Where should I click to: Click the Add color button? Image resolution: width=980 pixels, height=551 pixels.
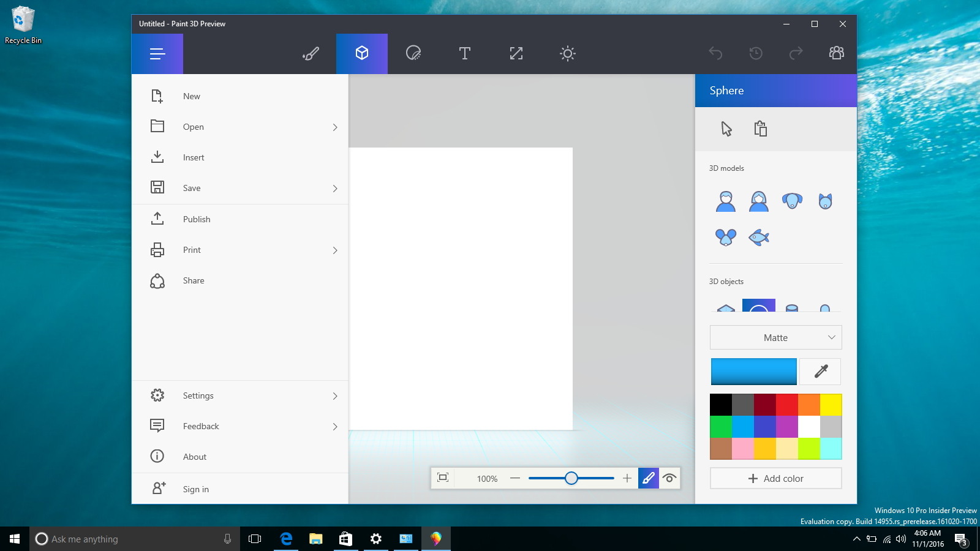(775, 478)
